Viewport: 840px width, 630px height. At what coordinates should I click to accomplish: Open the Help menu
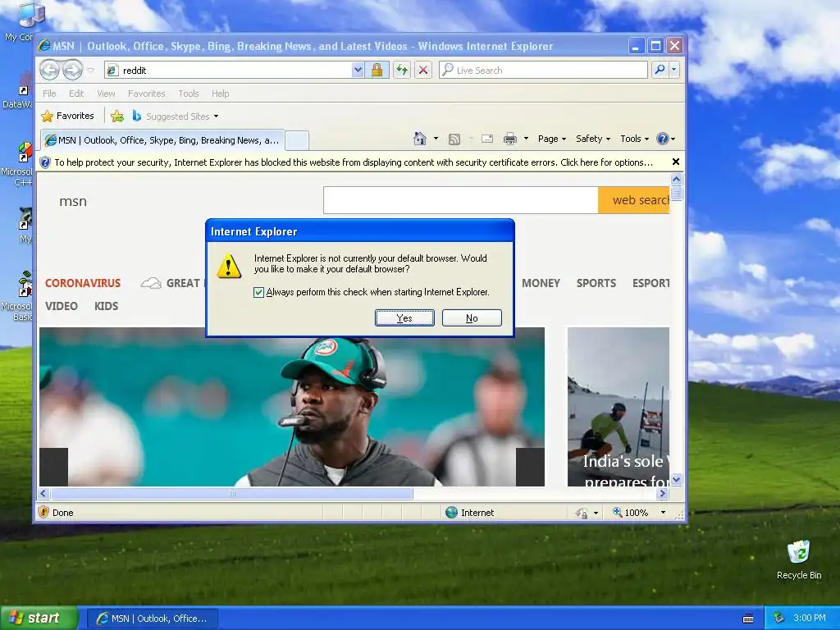coord(220,94)
